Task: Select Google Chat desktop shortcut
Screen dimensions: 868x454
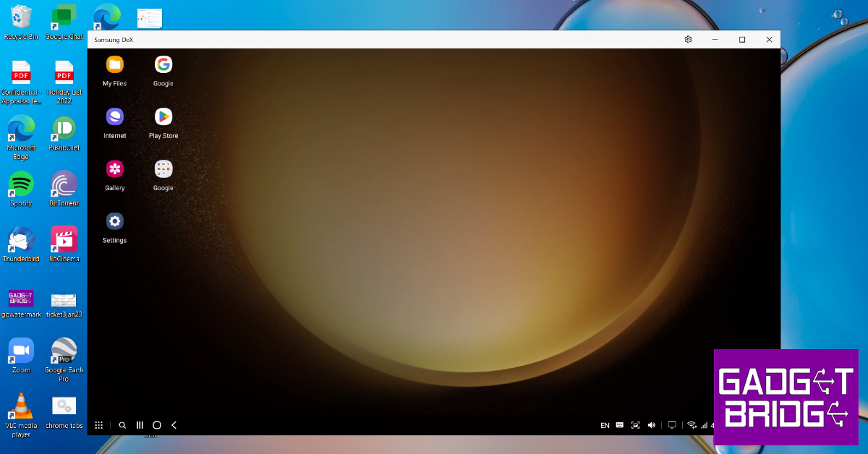Action: 64,22
